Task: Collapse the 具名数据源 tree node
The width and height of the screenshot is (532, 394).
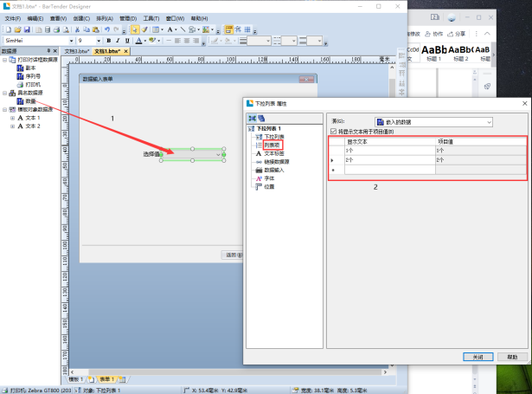Action: (x=4, y=93)
